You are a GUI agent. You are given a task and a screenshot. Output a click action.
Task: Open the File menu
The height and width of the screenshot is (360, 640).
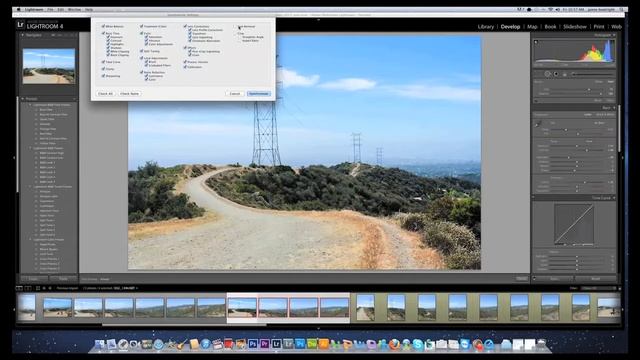[50, 9]
